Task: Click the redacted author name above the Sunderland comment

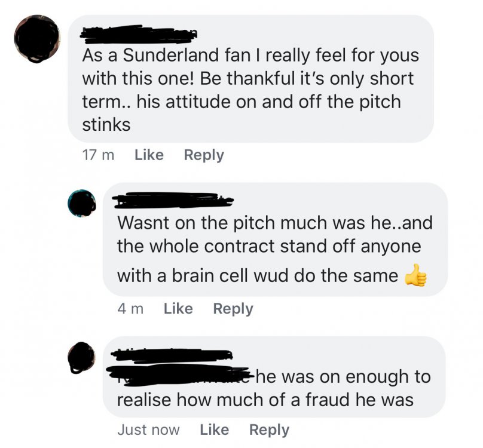Action: click(139, 34)
